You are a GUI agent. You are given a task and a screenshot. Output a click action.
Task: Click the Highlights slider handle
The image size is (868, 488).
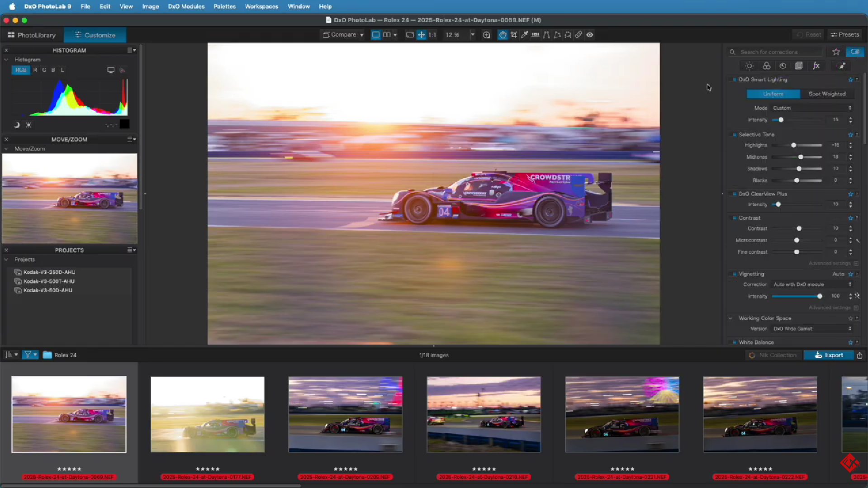point(793,145)
